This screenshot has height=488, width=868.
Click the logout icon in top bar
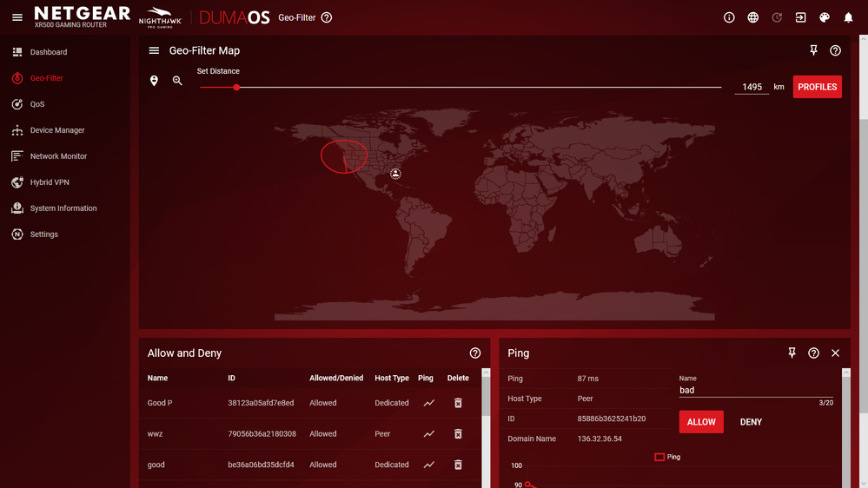click(x=801, y=17)
